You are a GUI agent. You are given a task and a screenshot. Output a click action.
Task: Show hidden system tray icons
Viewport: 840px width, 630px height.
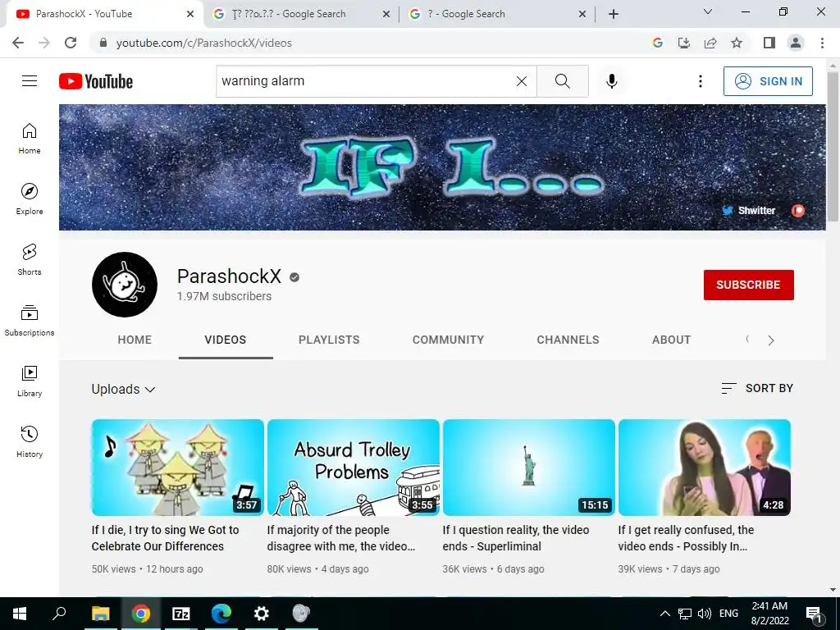(664, 614)
